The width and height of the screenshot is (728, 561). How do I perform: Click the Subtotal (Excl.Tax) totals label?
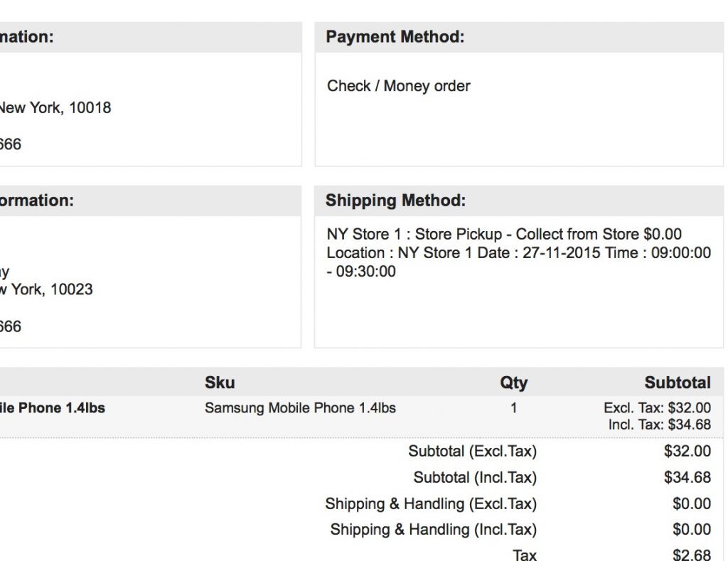pyautogui.click(x=472, y=451)
